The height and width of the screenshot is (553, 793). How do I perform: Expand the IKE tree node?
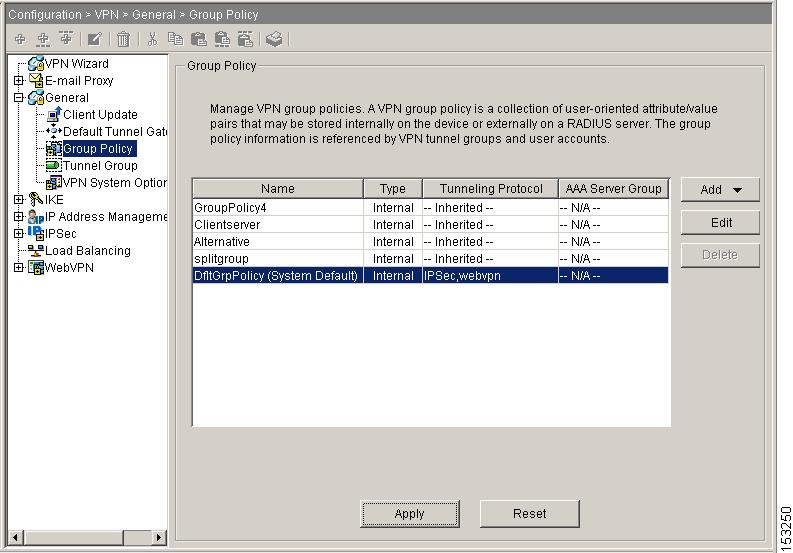[x=19, y=200]
